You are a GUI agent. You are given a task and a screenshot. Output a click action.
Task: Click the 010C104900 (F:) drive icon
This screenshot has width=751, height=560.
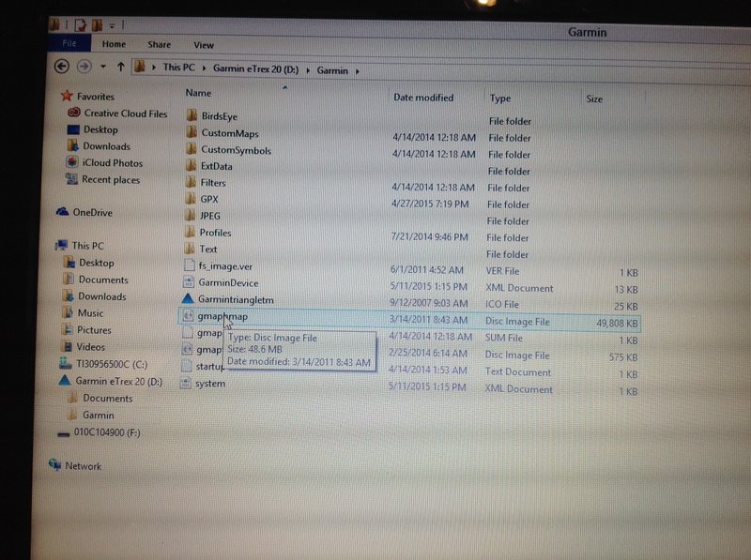(63, 433)
